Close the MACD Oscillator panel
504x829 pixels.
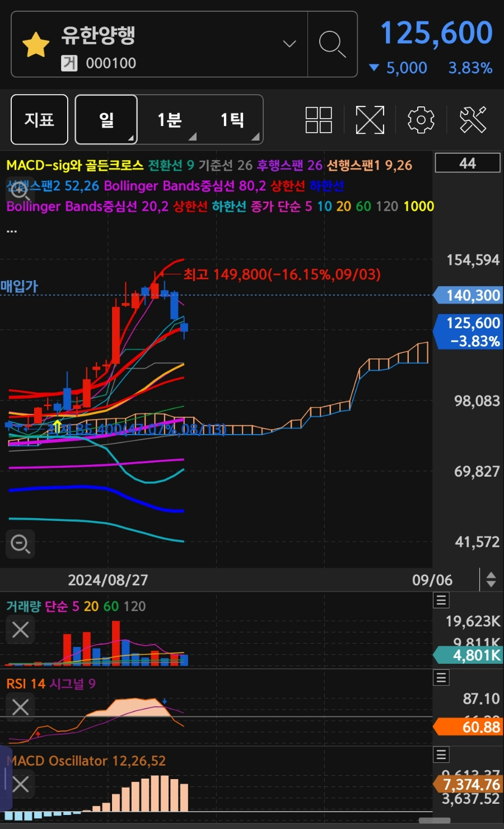(x=20, y=784)
